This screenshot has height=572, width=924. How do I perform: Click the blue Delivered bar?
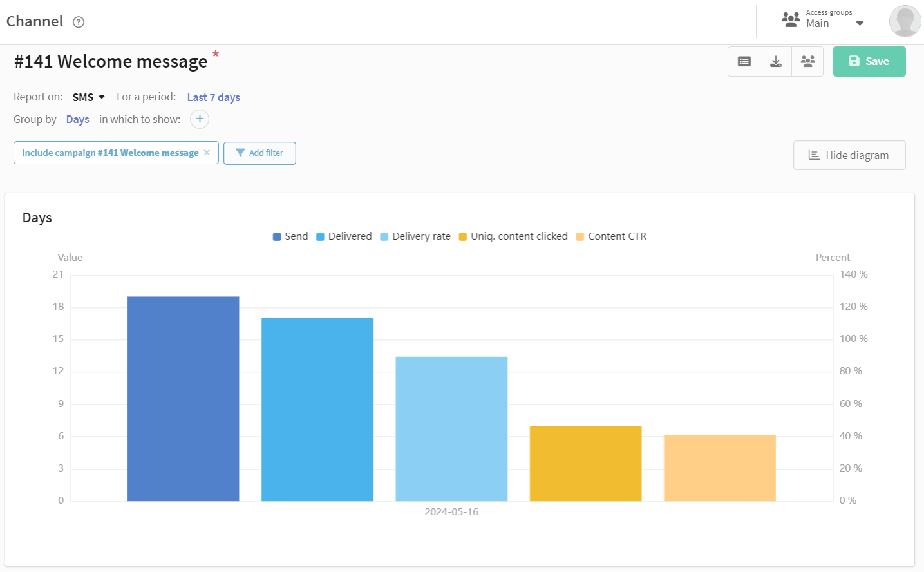tap(317, 410)
